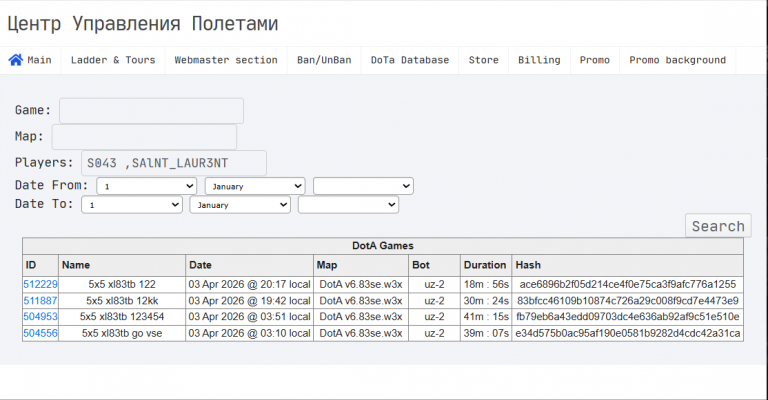Open DoTa Database menu
This screenshot has height=400, width=768.
(x=410, y=60)
